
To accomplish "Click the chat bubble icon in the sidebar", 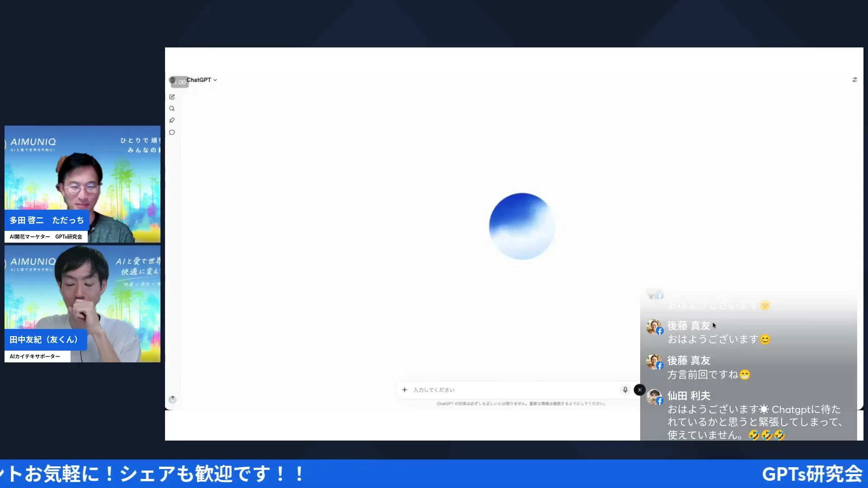I will [172, 132].
